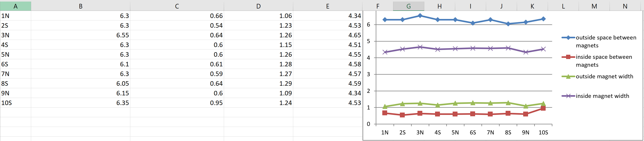This screenshot has height=141, width=644.
Task: Select column G header
Action: pos(409,6)
